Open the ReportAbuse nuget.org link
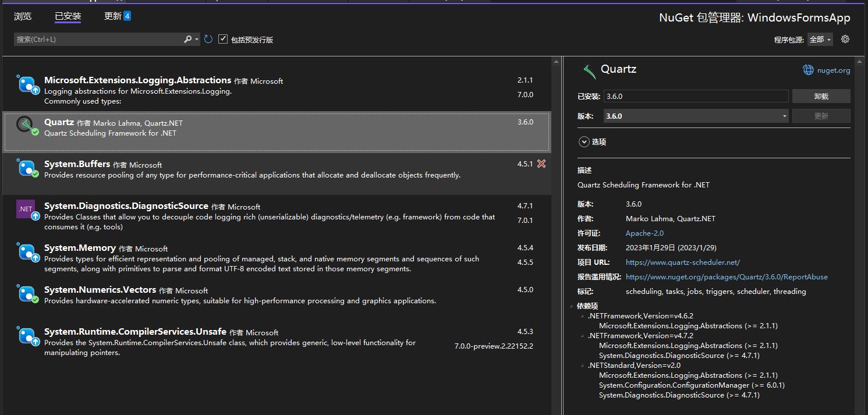868x415 pixels. pos(727,277)
